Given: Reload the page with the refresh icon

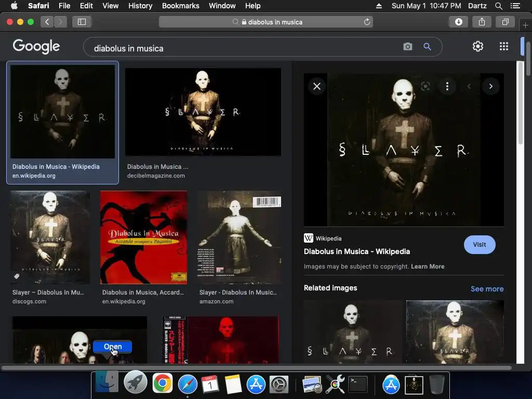Looking at the screenshot, I should [x=367, y=22].
